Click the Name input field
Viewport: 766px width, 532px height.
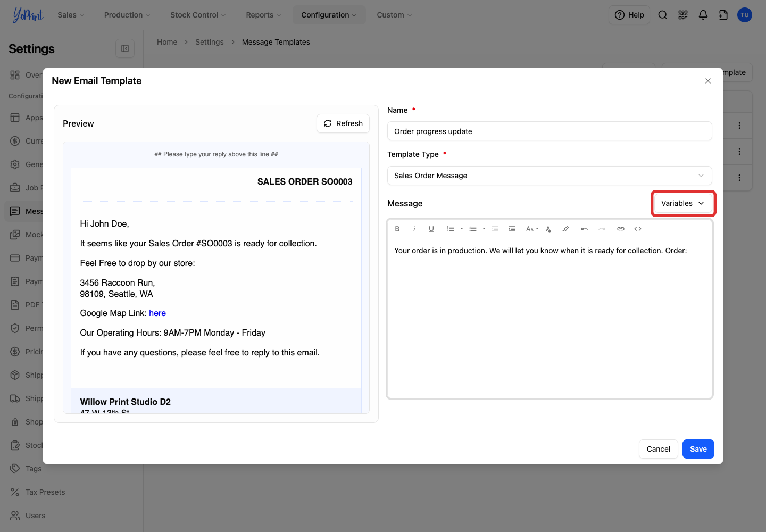tap(549, 131)
